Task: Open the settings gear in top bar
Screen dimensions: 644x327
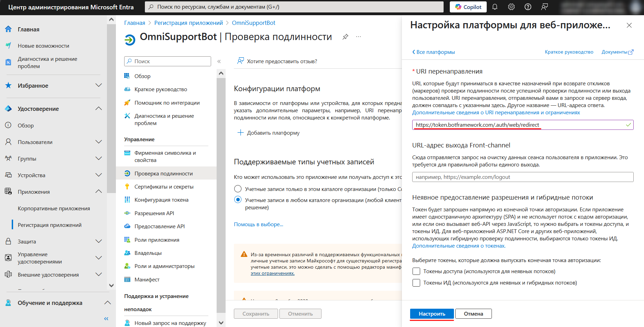Action: click(511, 7)
